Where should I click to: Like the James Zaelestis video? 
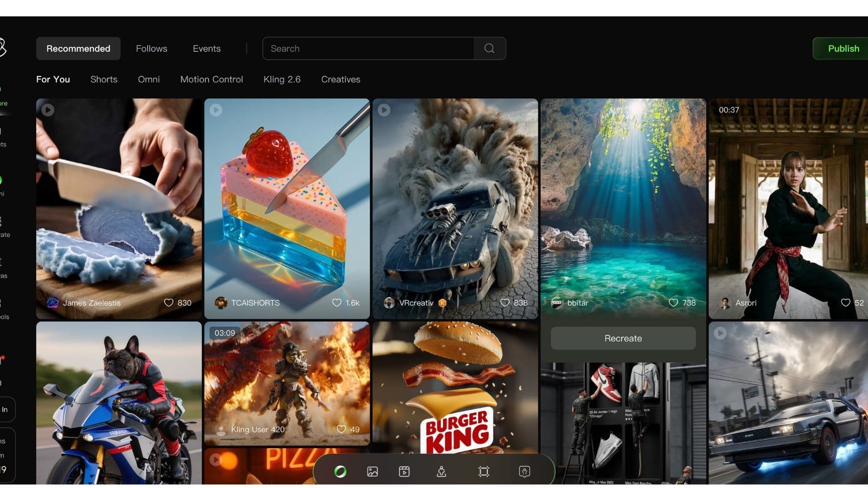click(x=169, y=303)
